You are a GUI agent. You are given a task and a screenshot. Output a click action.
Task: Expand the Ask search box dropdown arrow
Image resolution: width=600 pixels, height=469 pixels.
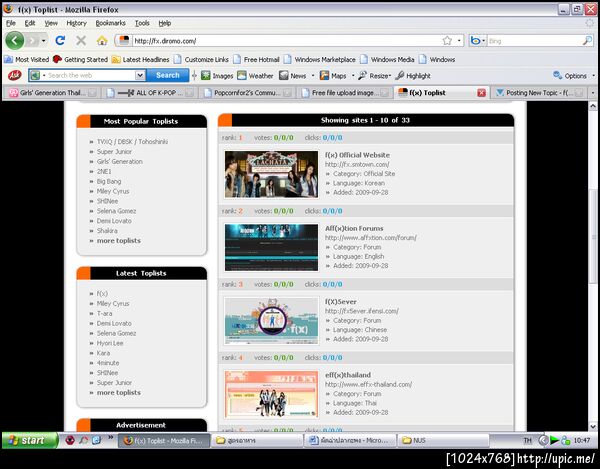point(140,75)
